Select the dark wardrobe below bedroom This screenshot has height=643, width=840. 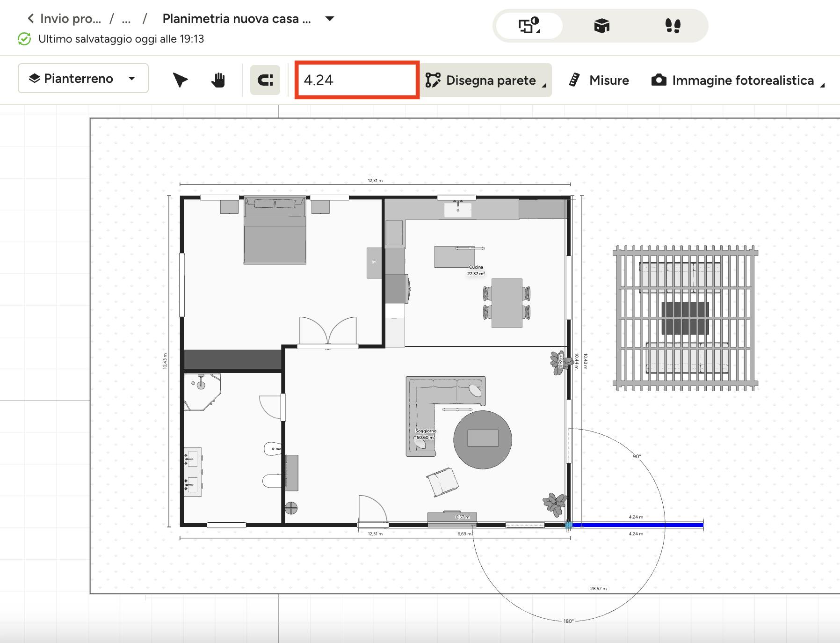point(232,359)
